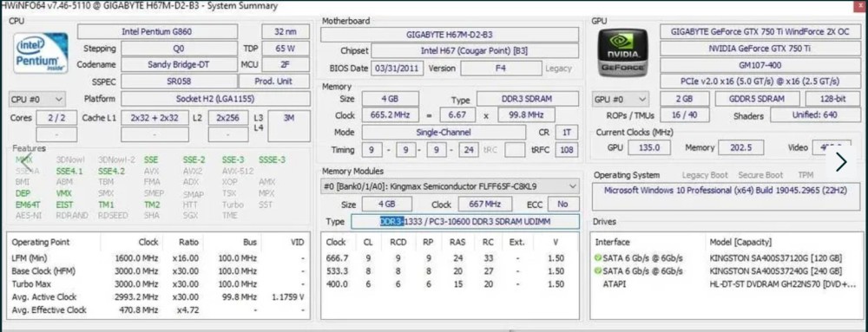The height and width of the screenshot is (332, 868).
Task: Click the NVIDIA GeForce logo
Action: [x=622, y=53]
